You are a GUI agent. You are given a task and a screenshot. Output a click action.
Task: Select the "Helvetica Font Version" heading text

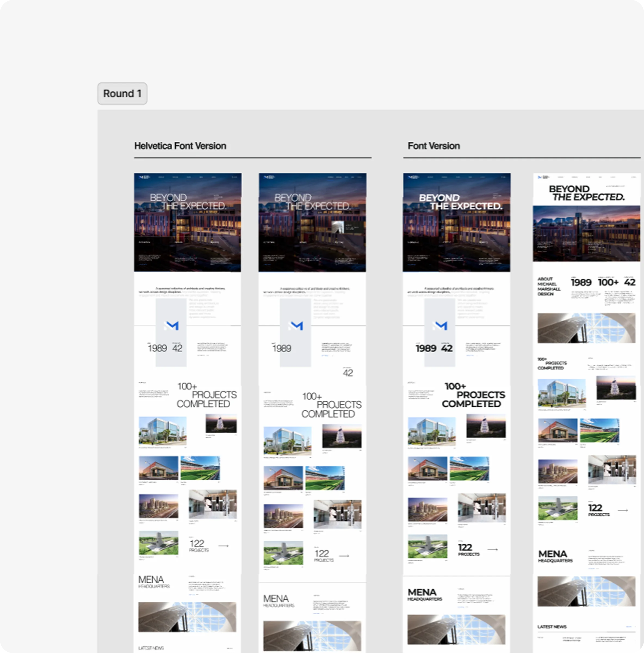tap(180, 146)
